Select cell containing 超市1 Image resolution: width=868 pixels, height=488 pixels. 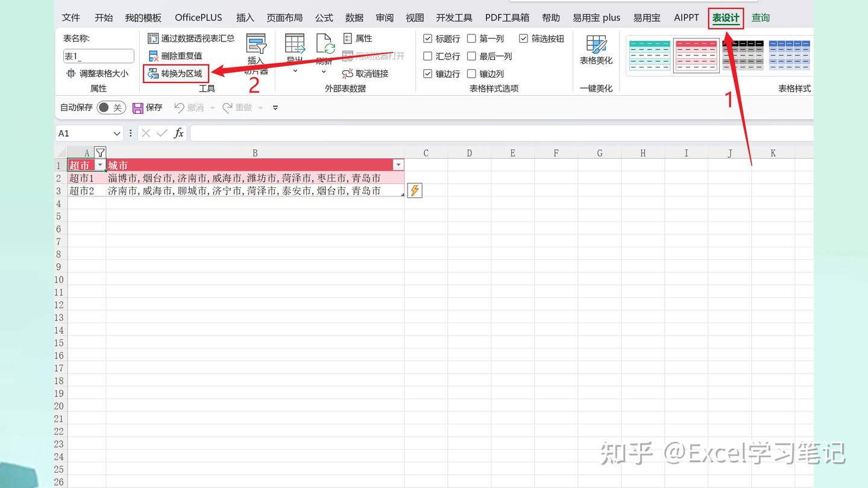coord(87,178)
